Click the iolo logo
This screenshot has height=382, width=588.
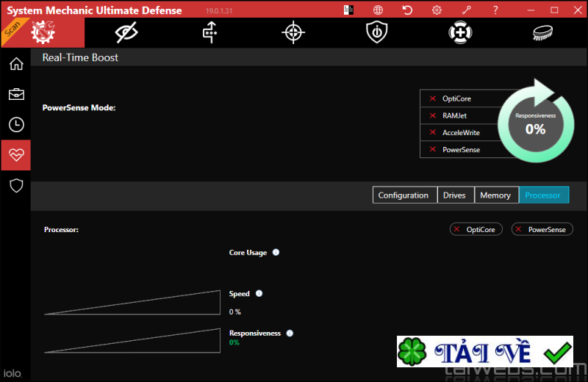tap(12, 373)
